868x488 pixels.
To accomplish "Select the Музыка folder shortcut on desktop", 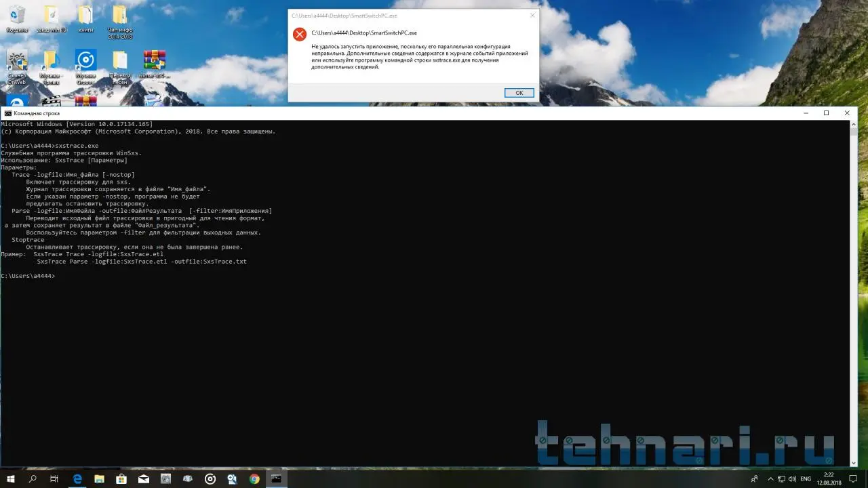I will click(51, 67).
